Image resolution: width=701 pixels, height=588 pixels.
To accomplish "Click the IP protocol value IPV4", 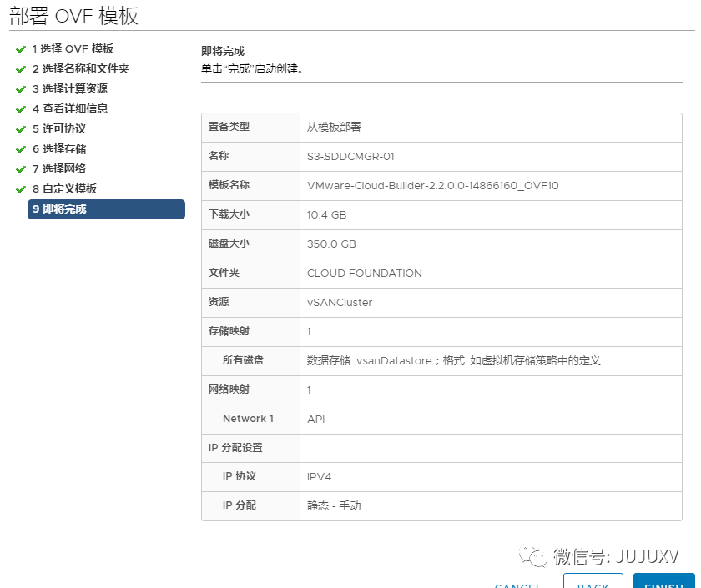I will click(319, 477).
